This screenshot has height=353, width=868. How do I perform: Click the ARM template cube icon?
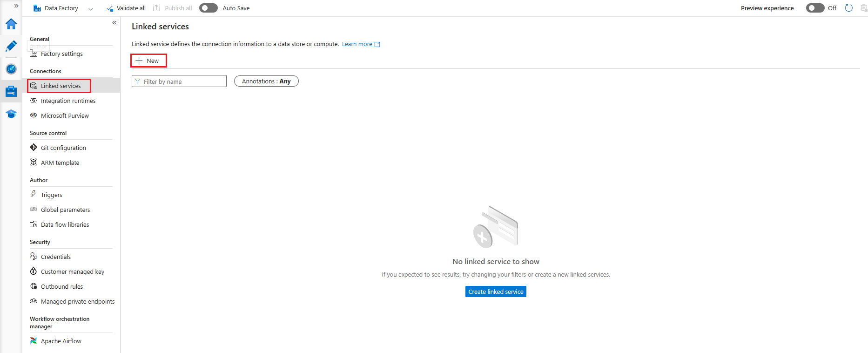[34, 163]
